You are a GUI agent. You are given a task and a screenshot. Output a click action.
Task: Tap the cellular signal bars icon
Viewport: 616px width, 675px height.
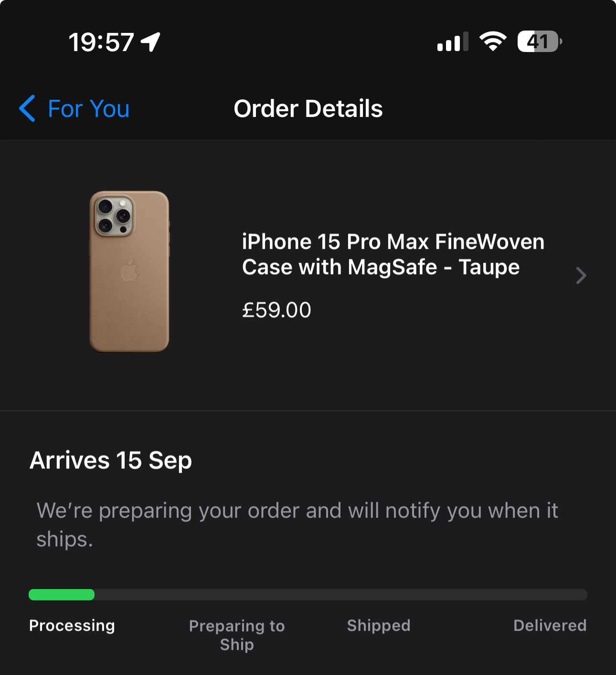click(453, 42)
